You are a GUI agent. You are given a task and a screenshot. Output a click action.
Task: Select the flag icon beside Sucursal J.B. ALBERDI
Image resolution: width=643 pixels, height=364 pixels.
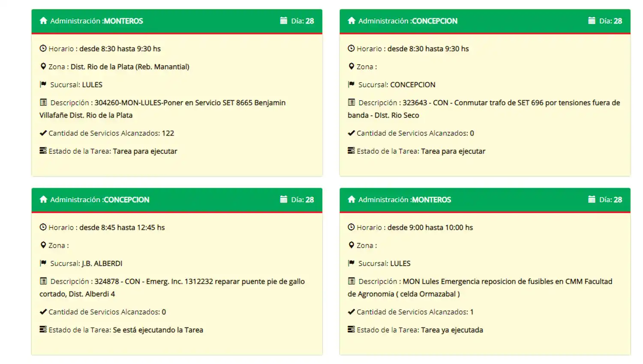(x=43, y=263)
